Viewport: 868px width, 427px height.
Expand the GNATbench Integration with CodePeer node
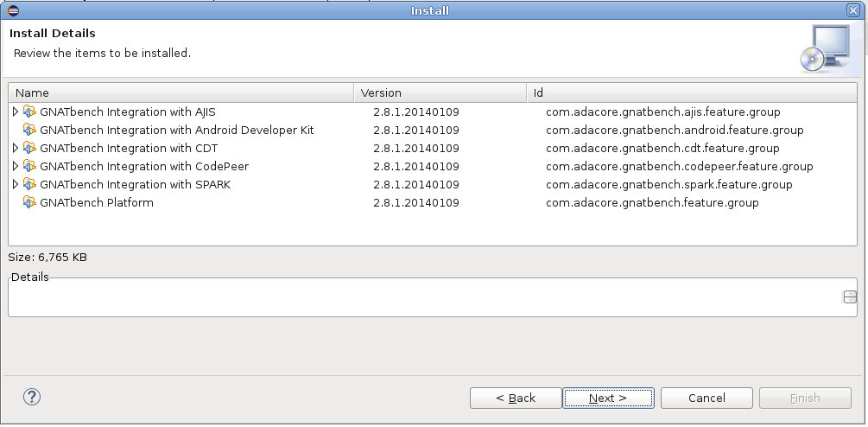tap(15, 166)
